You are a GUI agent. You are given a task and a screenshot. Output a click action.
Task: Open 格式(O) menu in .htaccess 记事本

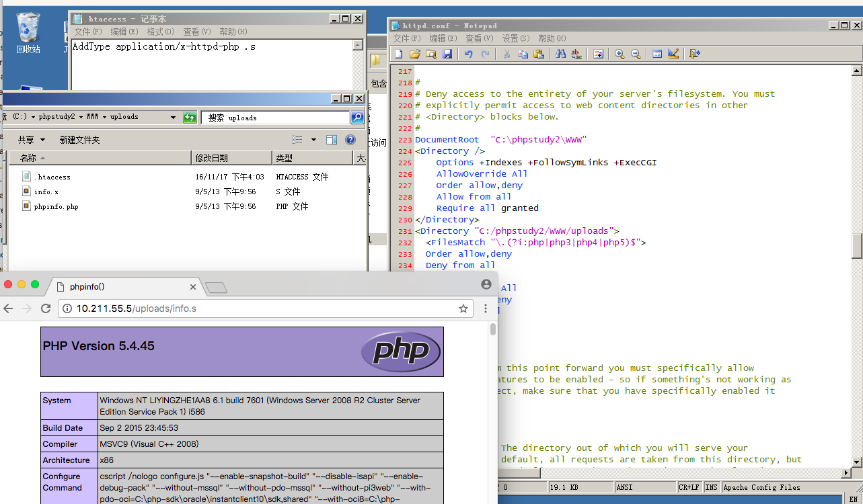coord(161,32)
